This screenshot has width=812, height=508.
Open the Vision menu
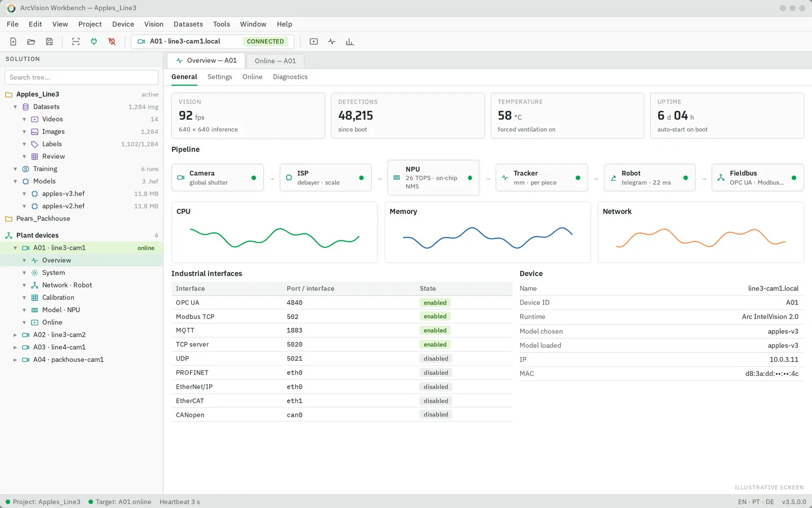click(x=154, y=24)
